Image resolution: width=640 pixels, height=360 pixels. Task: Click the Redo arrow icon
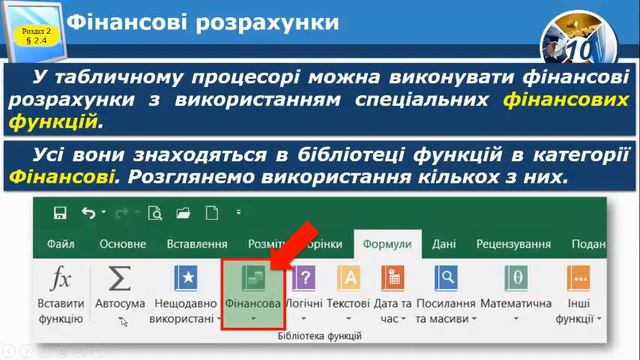(x=122, y=213)
